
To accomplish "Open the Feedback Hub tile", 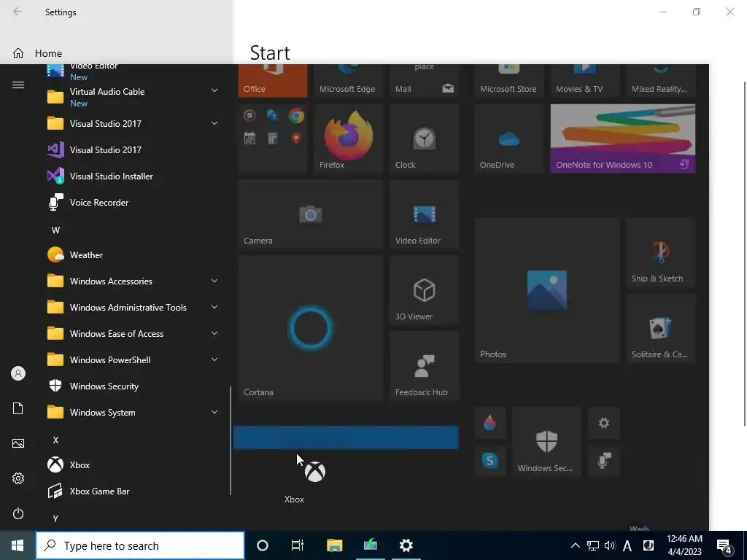I will (424, 366).
